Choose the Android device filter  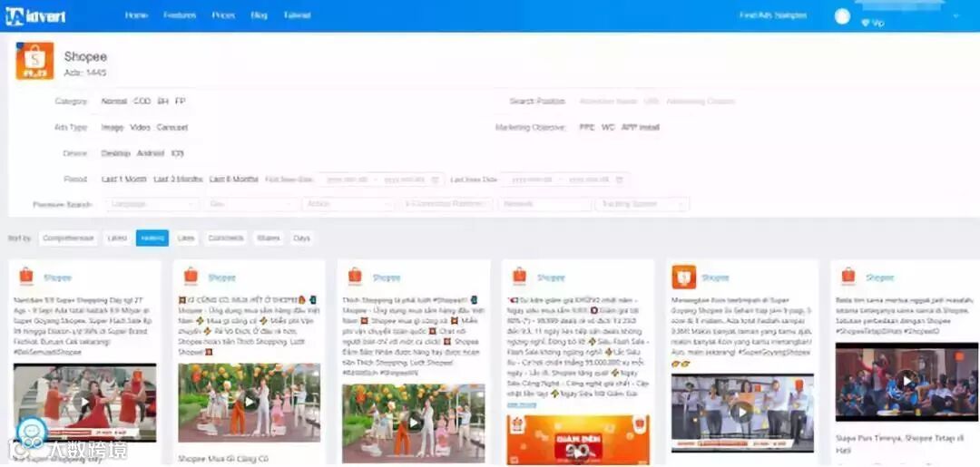[x=151, y=153]
